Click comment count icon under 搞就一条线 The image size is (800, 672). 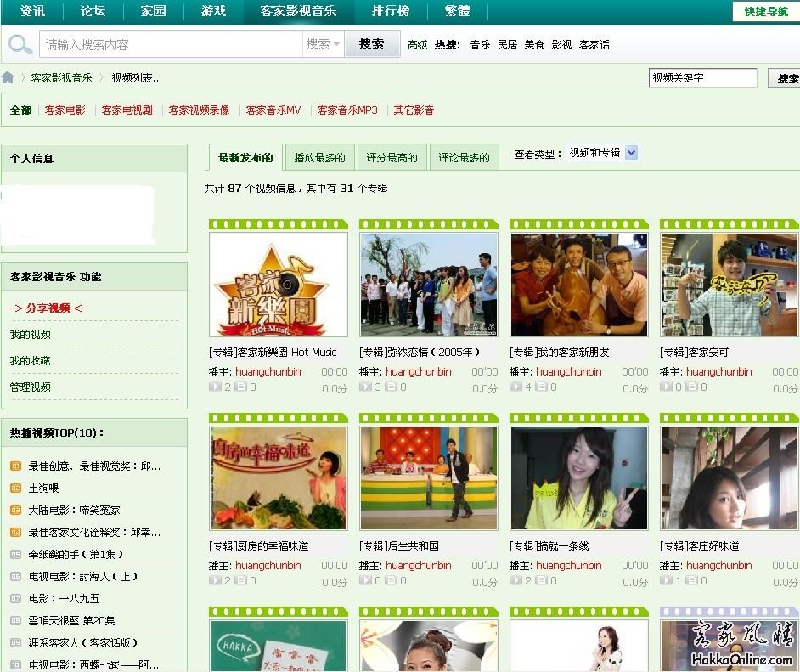coord(542,581)
